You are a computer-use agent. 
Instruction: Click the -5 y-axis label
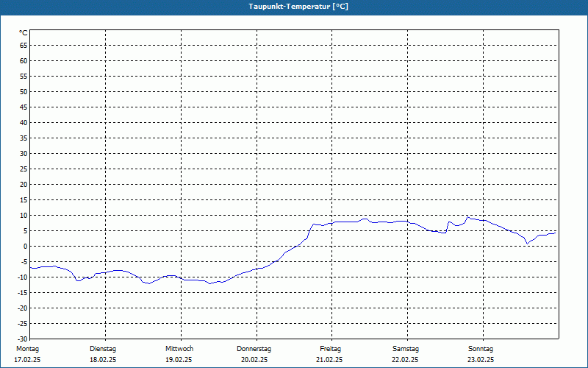click(x=24, y=262)
